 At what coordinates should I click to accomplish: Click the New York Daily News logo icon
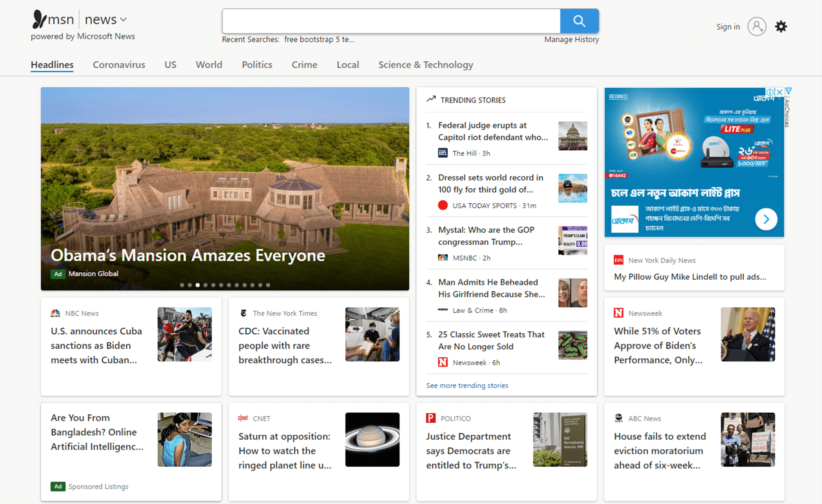point(619,260)
